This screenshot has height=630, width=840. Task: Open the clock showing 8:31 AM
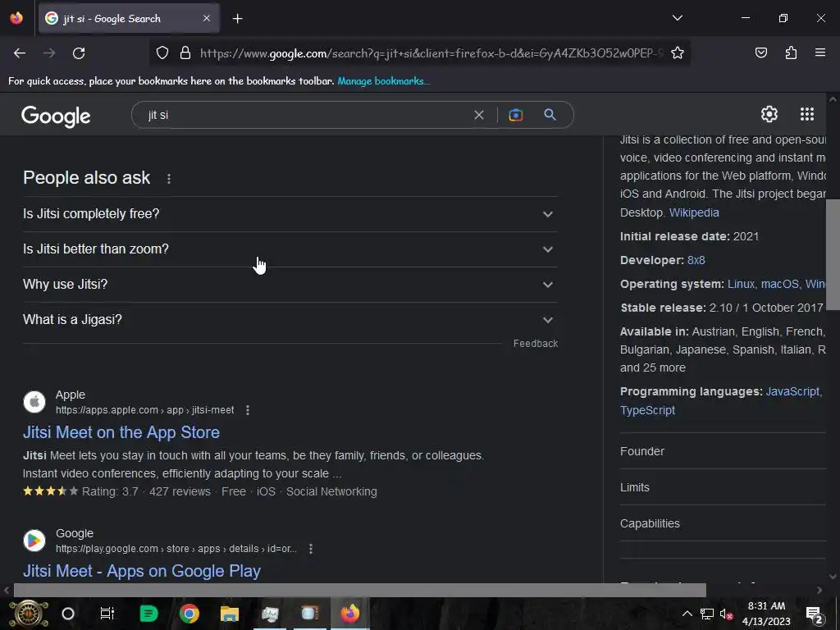tap(766, 614)
